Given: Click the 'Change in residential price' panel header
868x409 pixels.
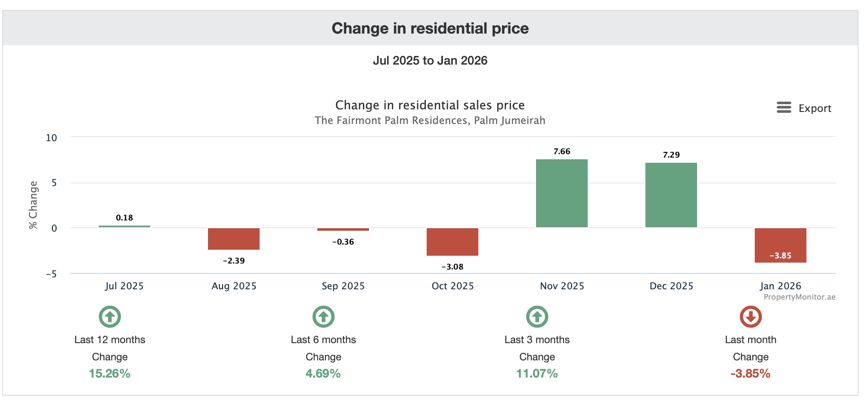Looking at the screenshot, I should (x=430, y=28).
